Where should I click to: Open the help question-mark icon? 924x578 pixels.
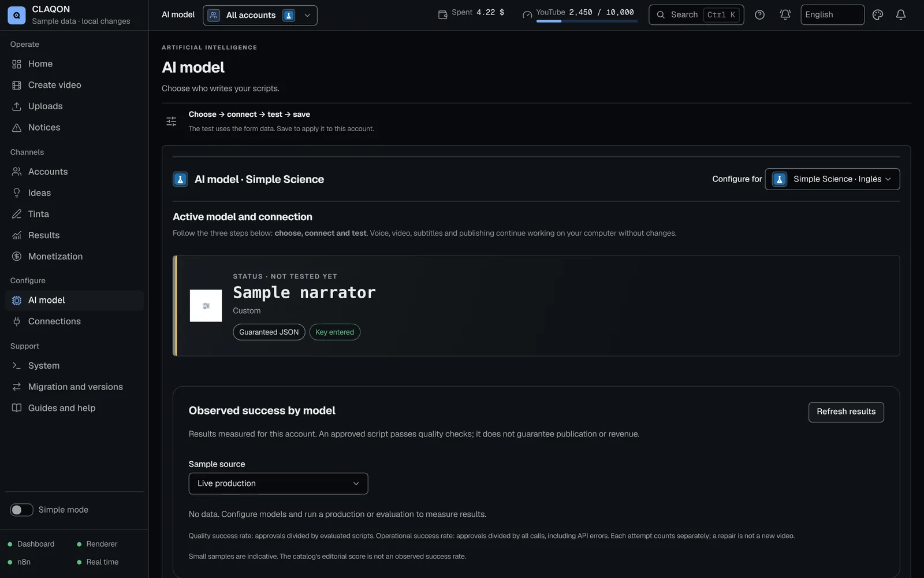click(759, 15)
